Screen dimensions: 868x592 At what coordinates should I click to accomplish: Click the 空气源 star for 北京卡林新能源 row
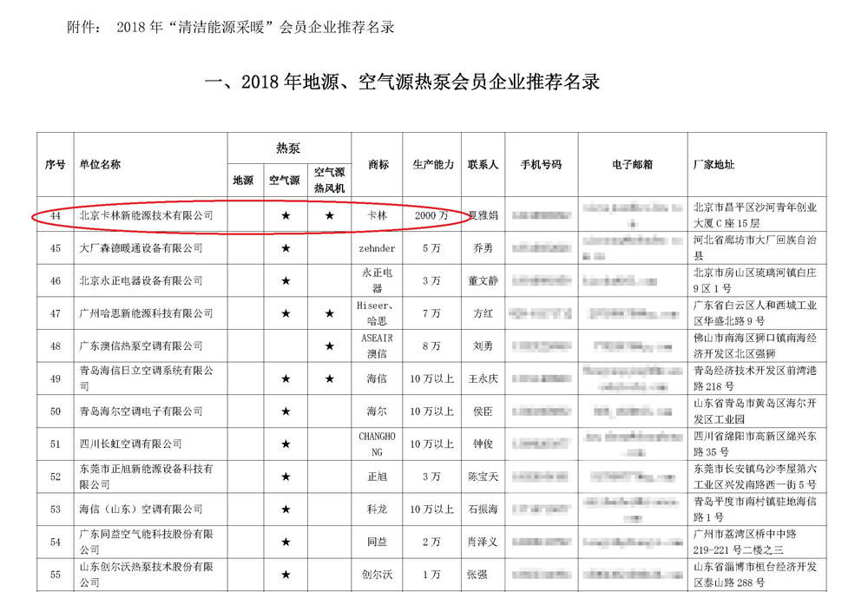click(x=286, y=216)
